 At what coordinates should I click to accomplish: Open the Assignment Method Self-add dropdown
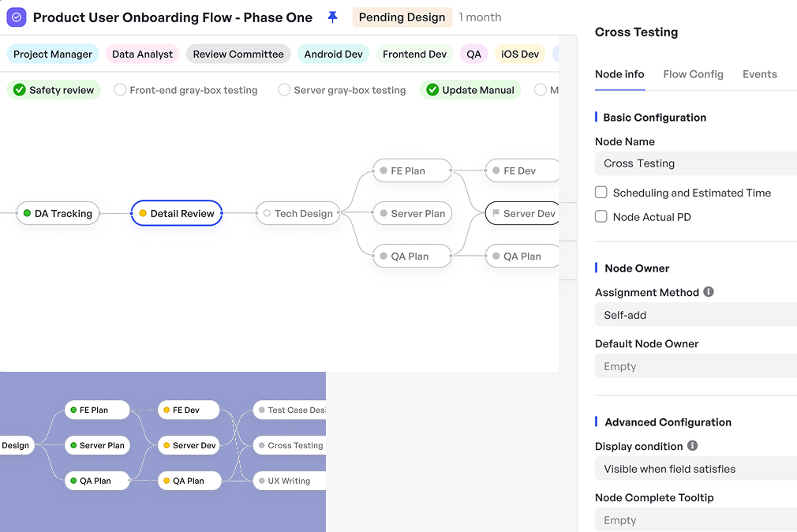point(695,315)
